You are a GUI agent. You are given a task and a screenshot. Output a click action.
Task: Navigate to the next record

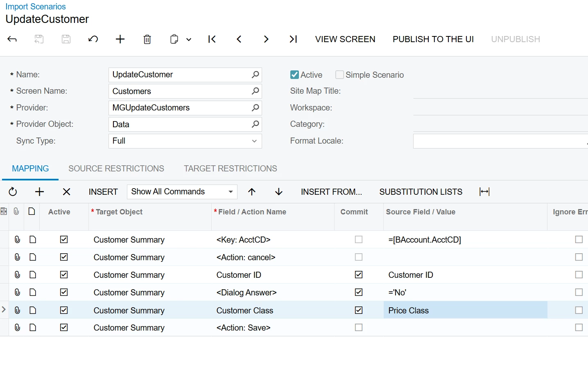[x=266, y=39]
